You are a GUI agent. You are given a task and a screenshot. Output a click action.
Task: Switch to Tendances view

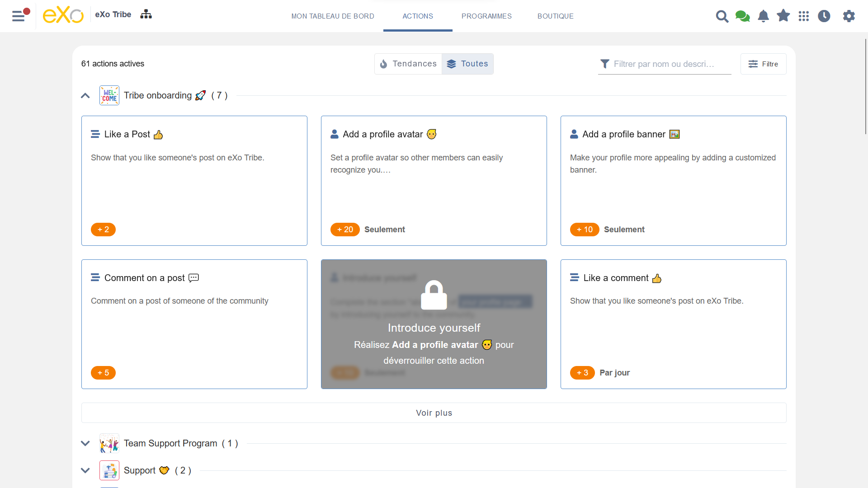coord(408,64)
